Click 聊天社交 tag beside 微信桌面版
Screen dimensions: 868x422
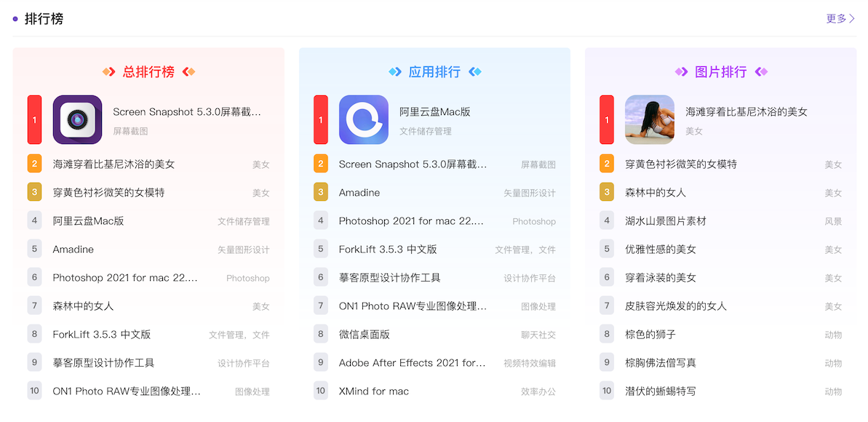(538, 335)
